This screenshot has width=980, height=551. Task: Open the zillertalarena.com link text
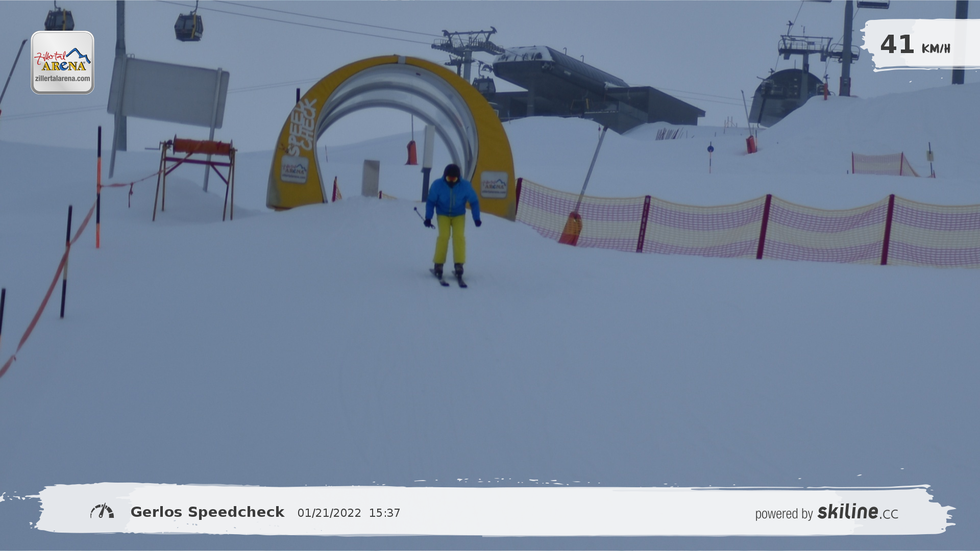pyautogui.click(x=62, y=79)
